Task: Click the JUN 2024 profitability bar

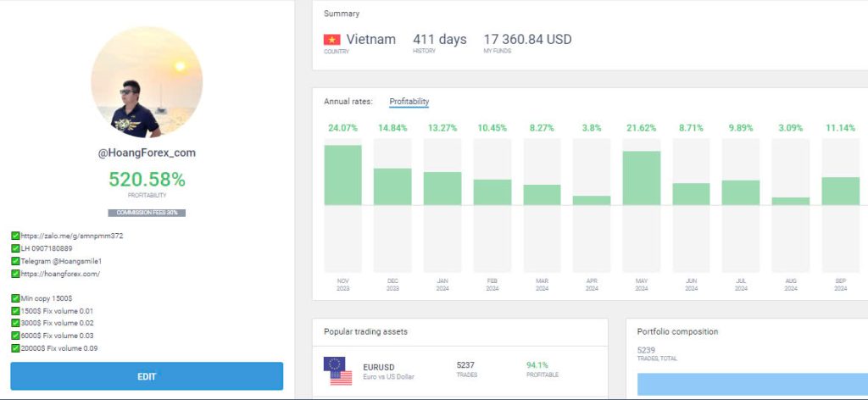Action: tap(692, 194)
